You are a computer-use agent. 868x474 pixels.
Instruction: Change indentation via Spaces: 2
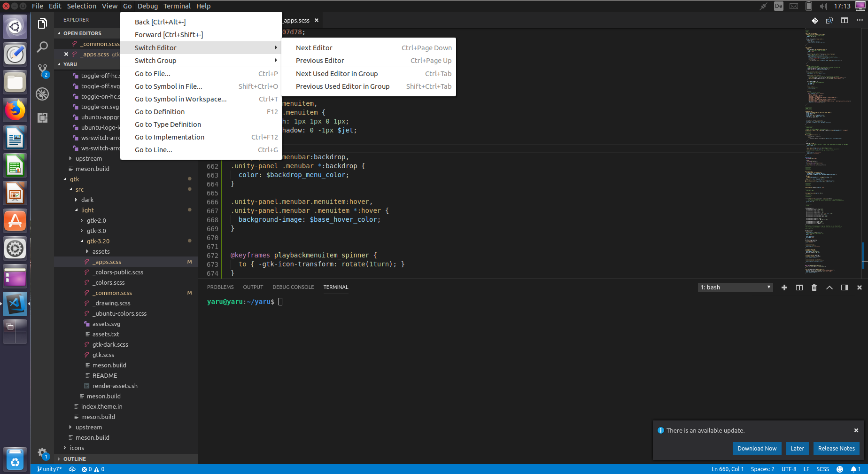pyautogui.click(x=762, y=469)
